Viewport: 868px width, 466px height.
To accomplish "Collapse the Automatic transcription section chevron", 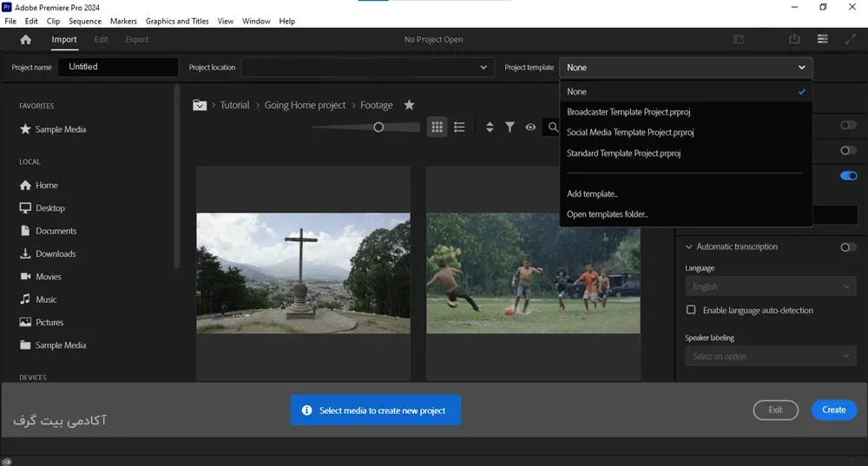I will click(x=688, y=246).
